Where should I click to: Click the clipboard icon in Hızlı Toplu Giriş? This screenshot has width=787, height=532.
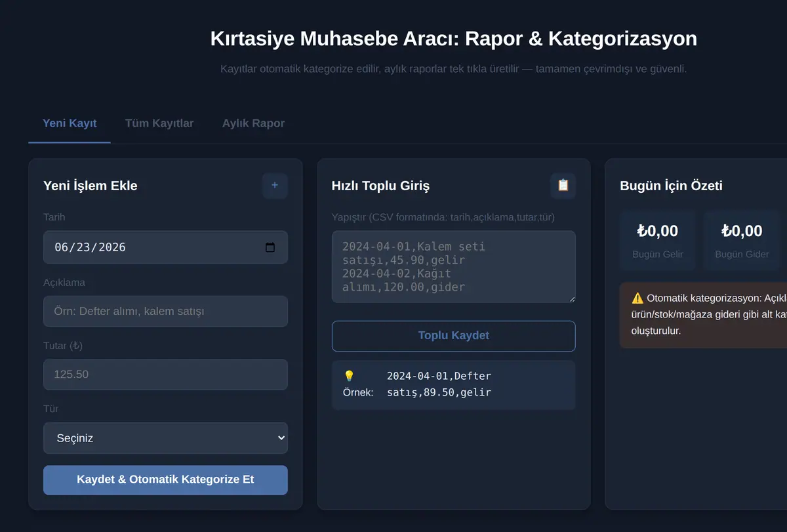(563, 186)
